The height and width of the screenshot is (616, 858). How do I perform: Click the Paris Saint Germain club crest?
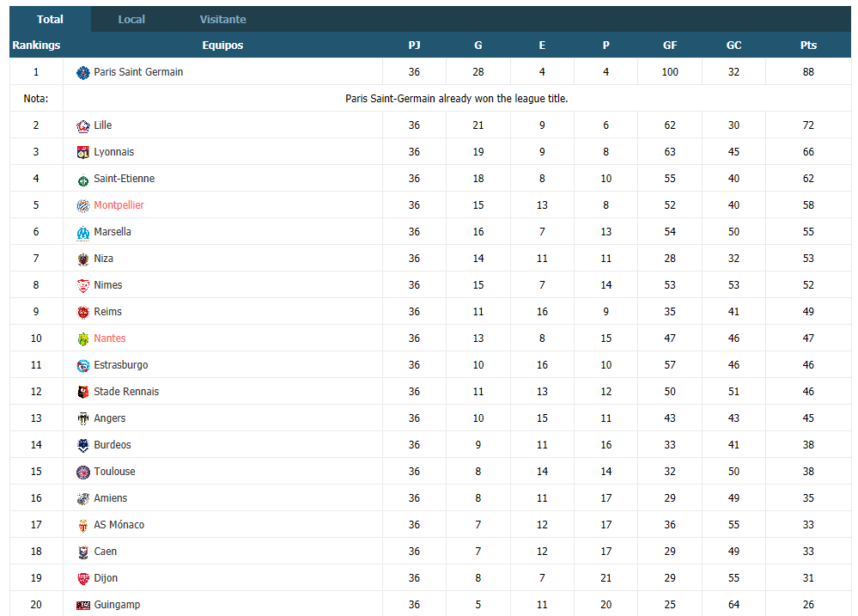(82, 72)
